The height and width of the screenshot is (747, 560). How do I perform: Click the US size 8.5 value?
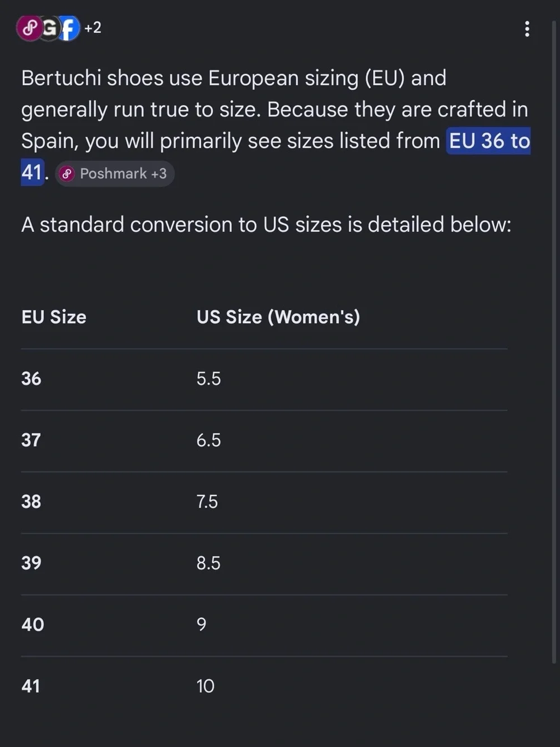point(208,563)
